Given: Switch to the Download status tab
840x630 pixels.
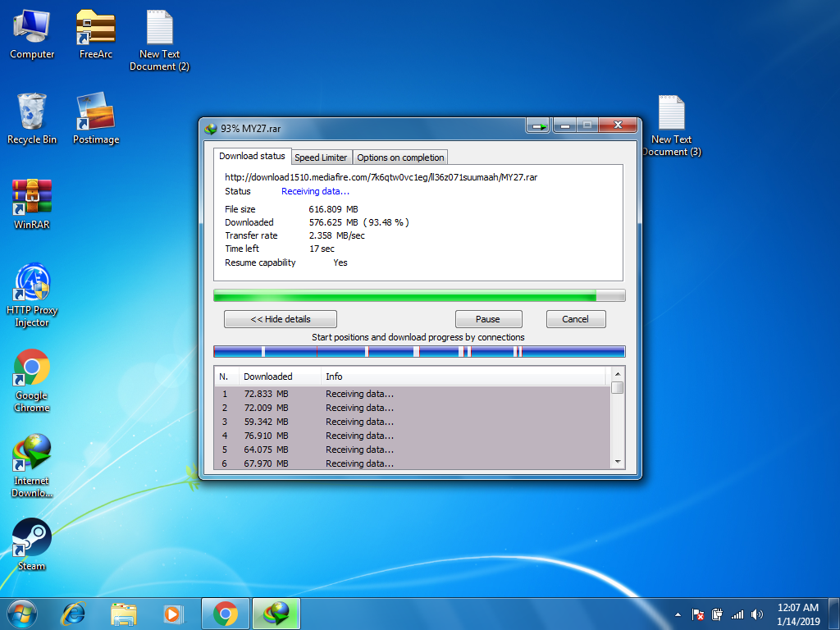Looking at the screenshot, I should point(253,156).
